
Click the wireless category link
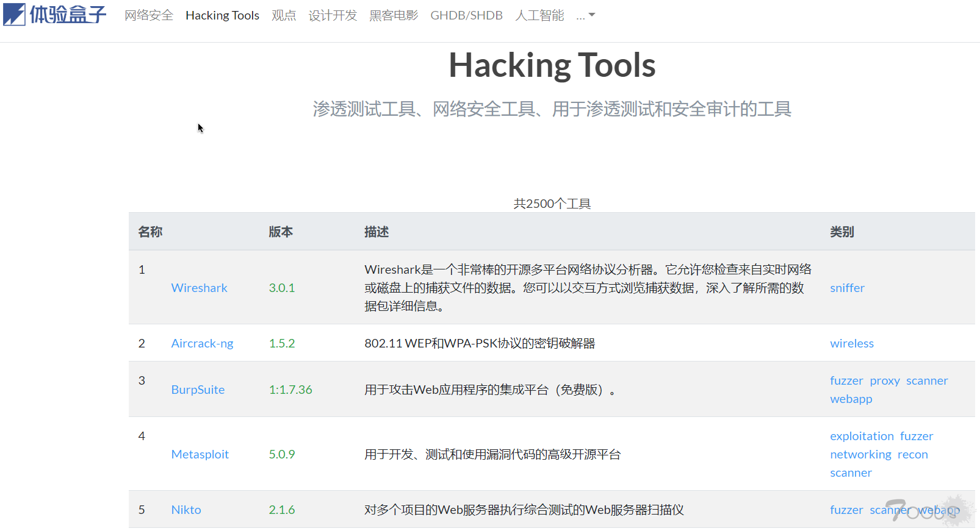click(x=852, y=343)
